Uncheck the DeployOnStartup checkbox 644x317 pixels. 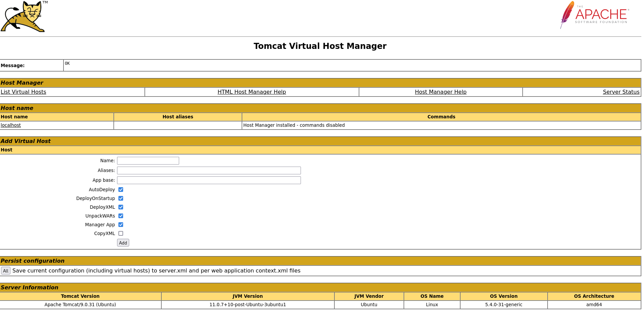coord(121,198)
